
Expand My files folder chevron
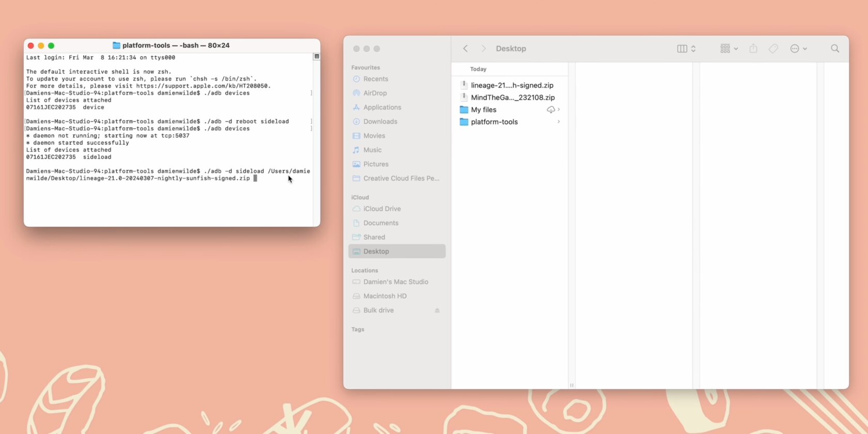pos(559,110)
